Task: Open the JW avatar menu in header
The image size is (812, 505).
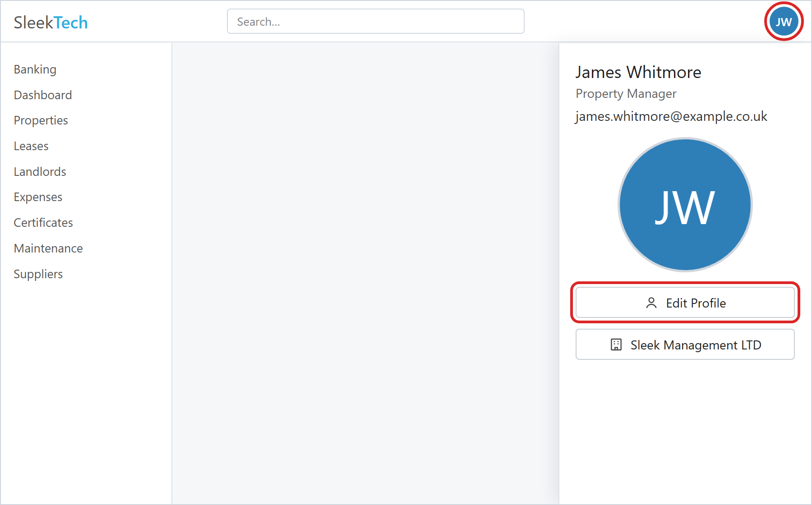Action: pyautogui.click(x=784, y=22)
